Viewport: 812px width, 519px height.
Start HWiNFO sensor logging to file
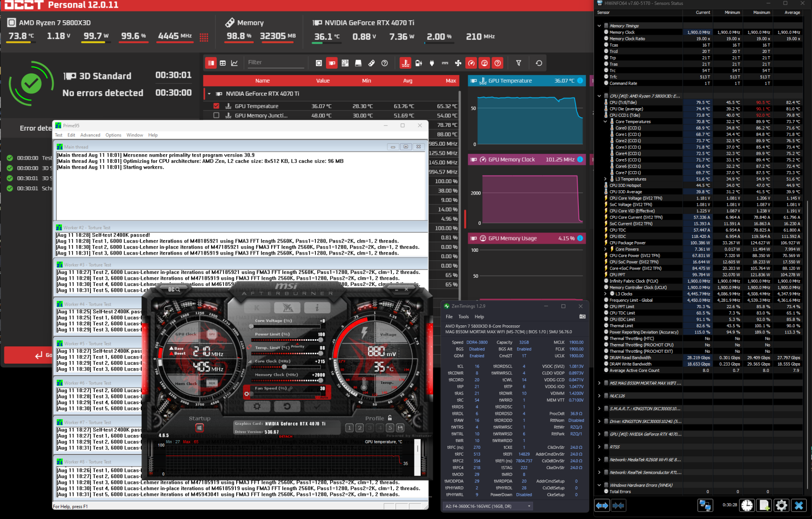point(764,505)
